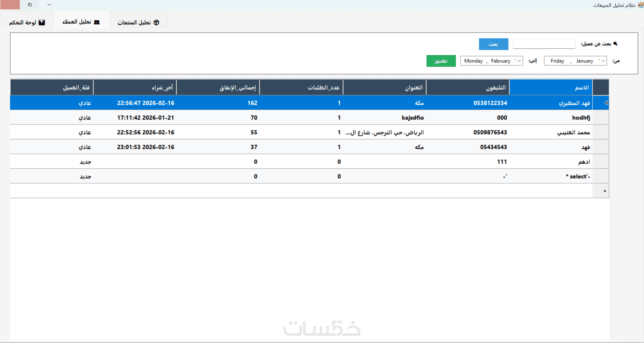
Task: Select the hodhfj customer row
Action: click(x=581, y=118)
